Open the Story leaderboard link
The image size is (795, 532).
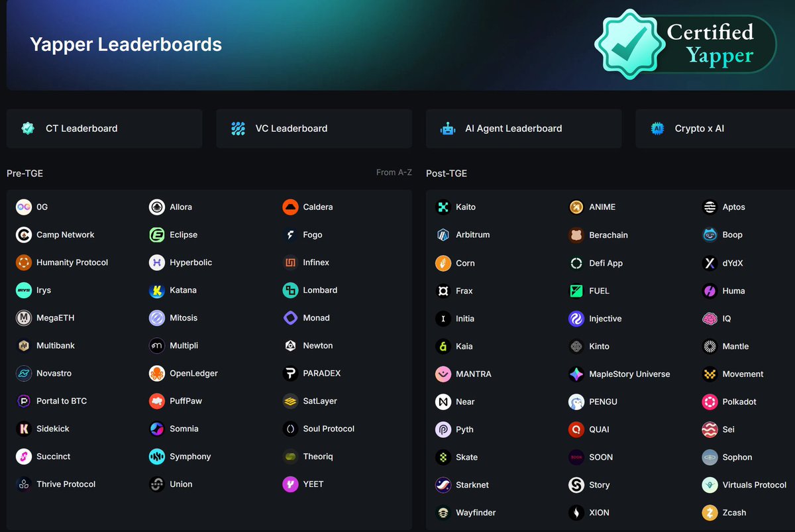tap(590, 485)
